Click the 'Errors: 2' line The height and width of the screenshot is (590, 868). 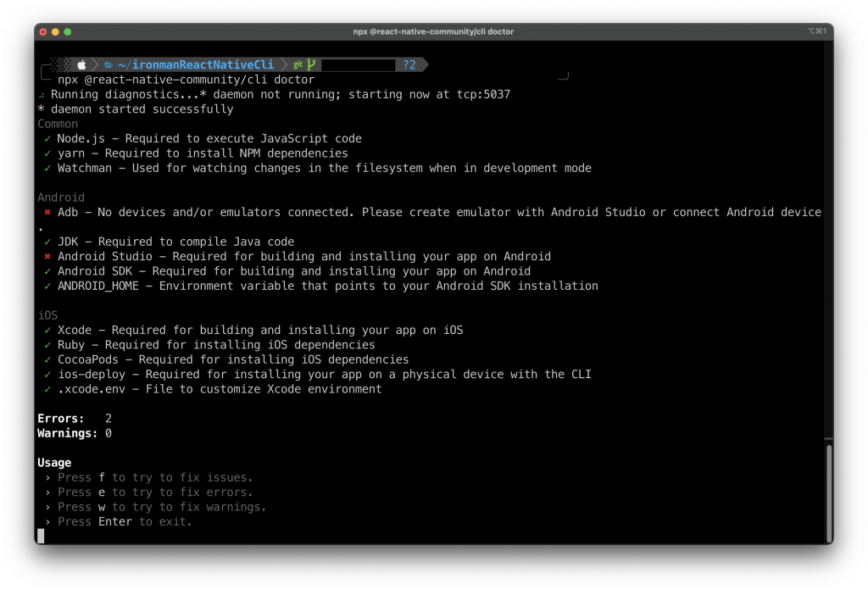75,419
